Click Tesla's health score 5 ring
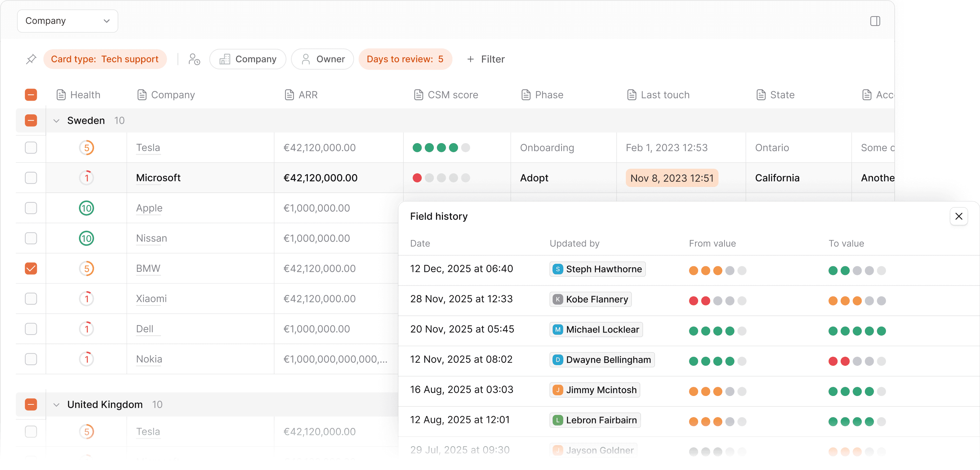The height and width of the screenshot is (470, 980). pos(86,148)
